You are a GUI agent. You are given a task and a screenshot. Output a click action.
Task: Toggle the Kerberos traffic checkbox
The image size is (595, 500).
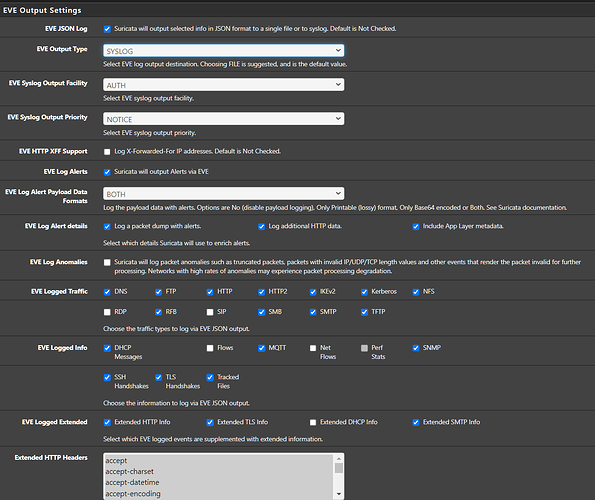(364, 292)
